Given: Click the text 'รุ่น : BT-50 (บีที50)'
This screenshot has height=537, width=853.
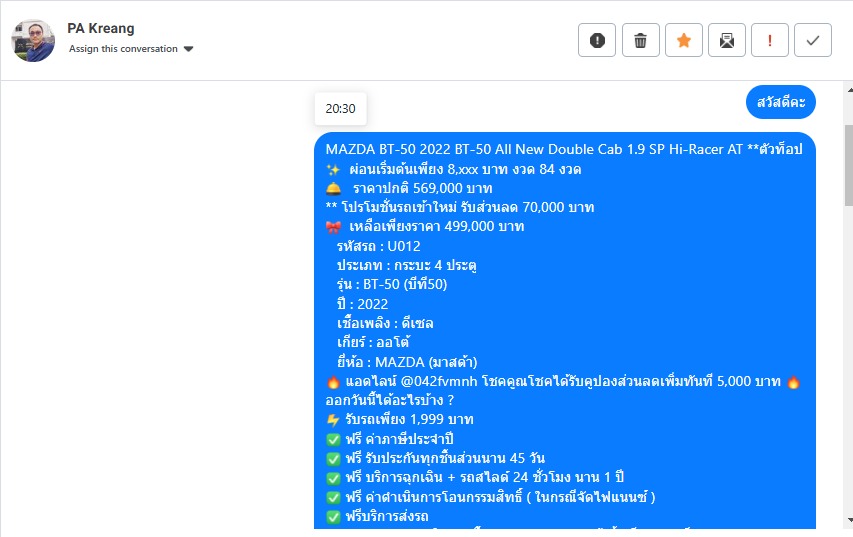Looking at the screenshot, I should (x=392, y=284).
